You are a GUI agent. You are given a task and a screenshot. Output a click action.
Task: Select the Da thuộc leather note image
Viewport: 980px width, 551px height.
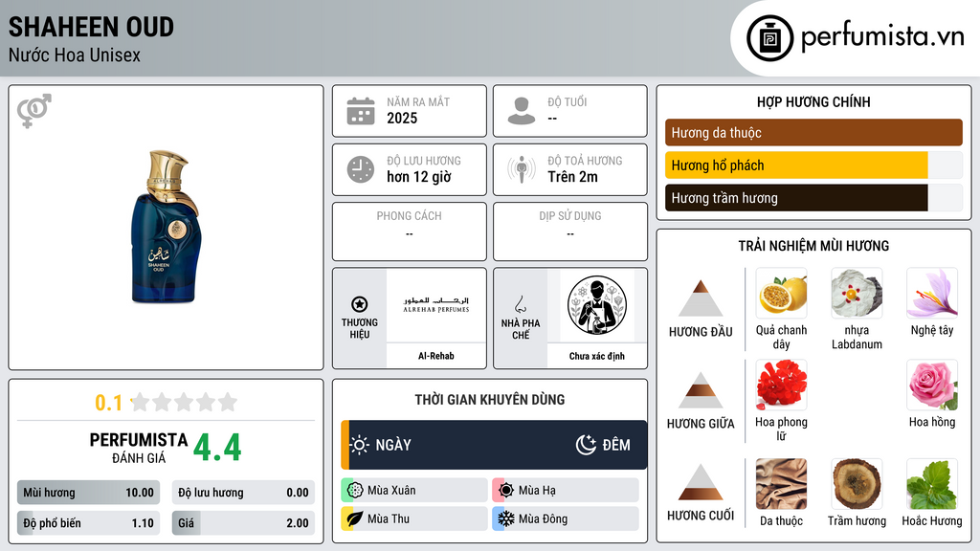point(781,483)
